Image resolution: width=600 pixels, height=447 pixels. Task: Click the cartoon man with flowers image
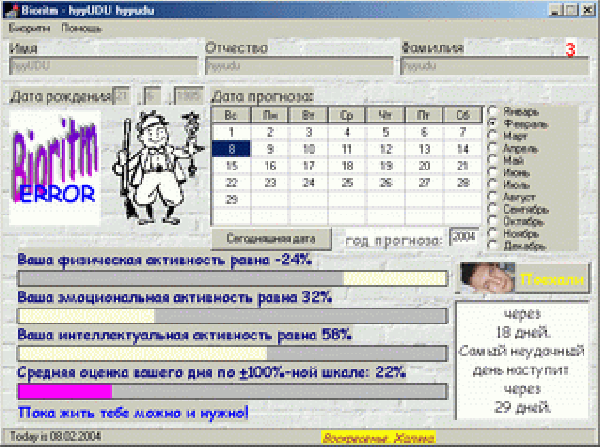tap(158, 168)
